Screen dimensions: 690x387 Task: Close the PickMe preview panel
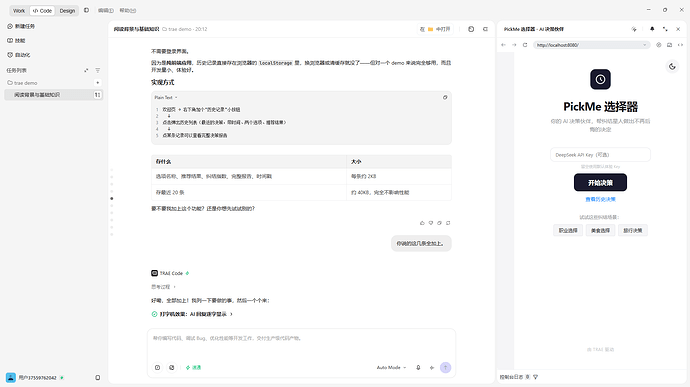[x=678, y=29]
